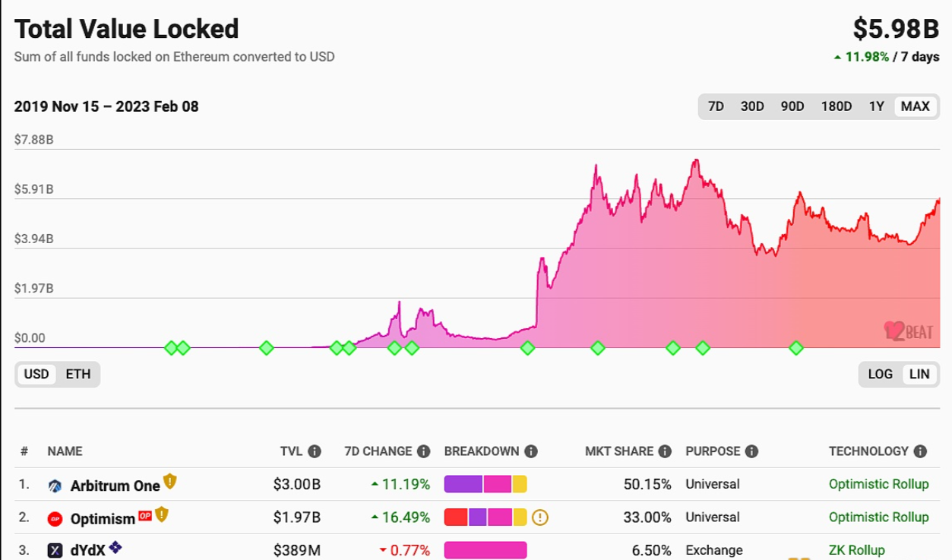Click the Optimism project logo
Screen dimensions: 952x560
tap(53, 517)
